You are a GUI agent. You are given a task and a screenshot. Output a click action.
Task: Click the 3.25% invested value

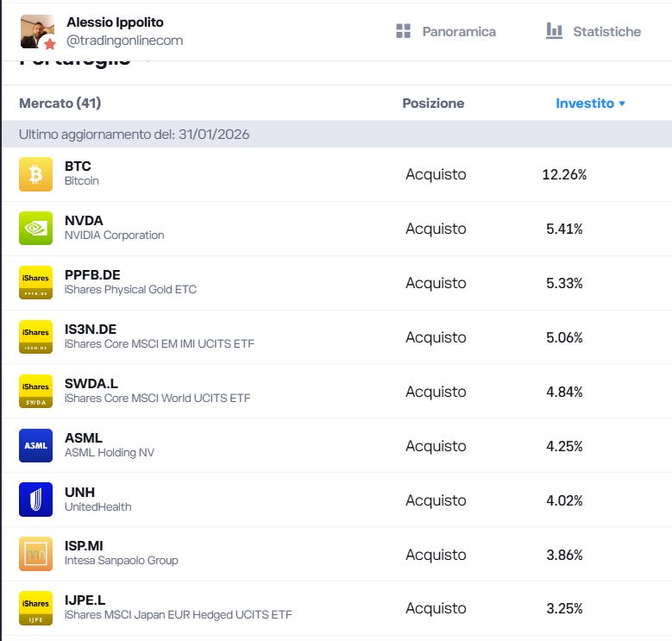tap(564, 608)
